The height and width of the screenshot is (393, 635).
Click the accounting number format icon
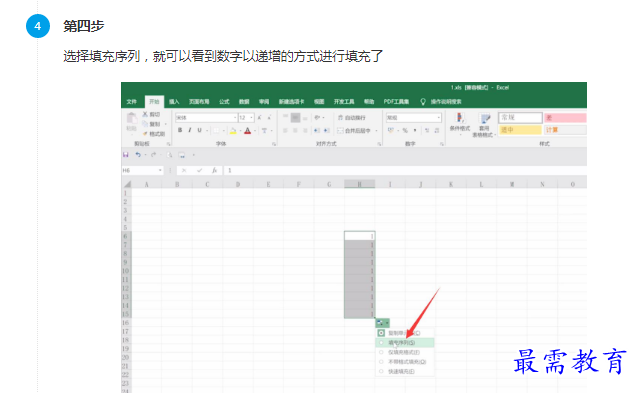pyautogui.click(x=391, y=130)
